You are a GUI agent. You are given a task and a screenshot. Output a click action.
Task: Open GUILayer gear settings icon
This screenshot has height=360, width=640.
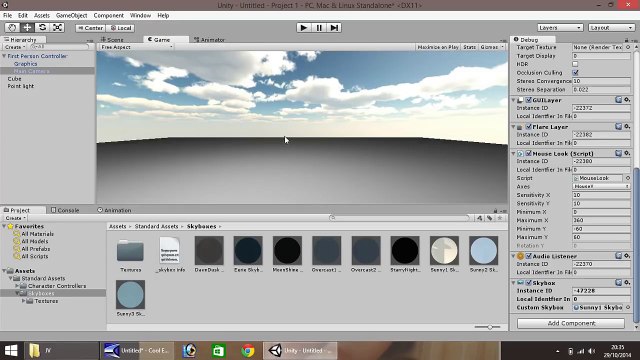(627, 100)
